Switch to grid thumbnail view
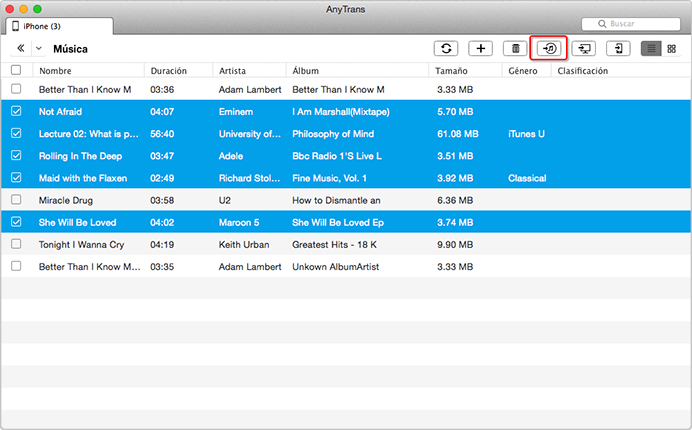The height and width of the screenshot is (430, 692). point(672,49)
